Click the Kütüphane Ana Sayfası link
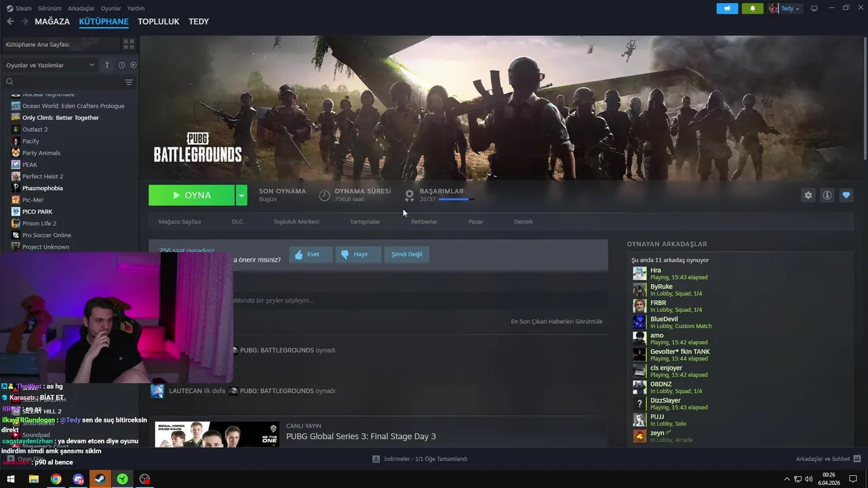 point(37,44)
